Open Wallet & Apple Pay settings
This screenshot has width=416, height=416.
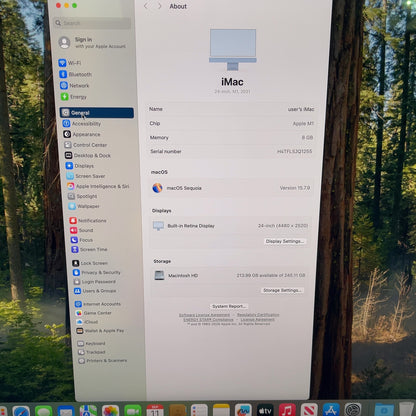click(100, 331)
